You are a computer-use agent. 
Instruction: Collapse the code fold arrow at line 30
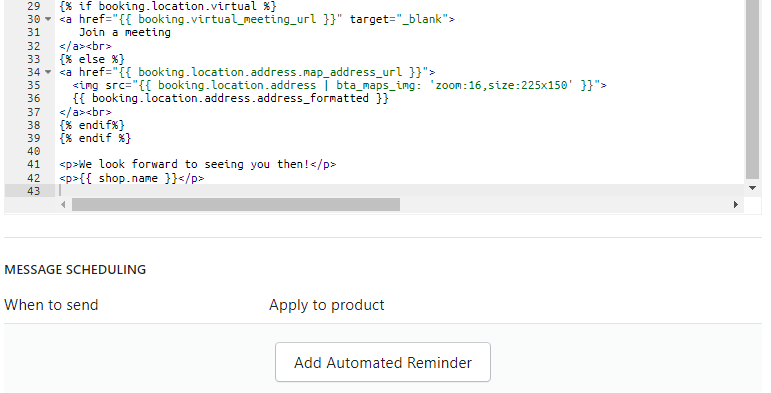tap(48, 19)
